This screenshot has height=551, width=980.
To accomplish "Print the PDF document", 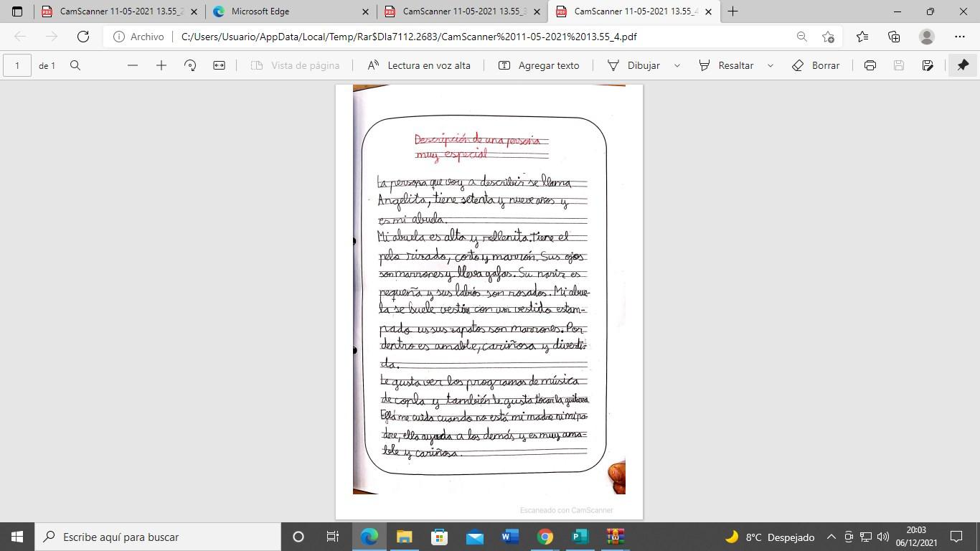I will click(x=870, y=65).
